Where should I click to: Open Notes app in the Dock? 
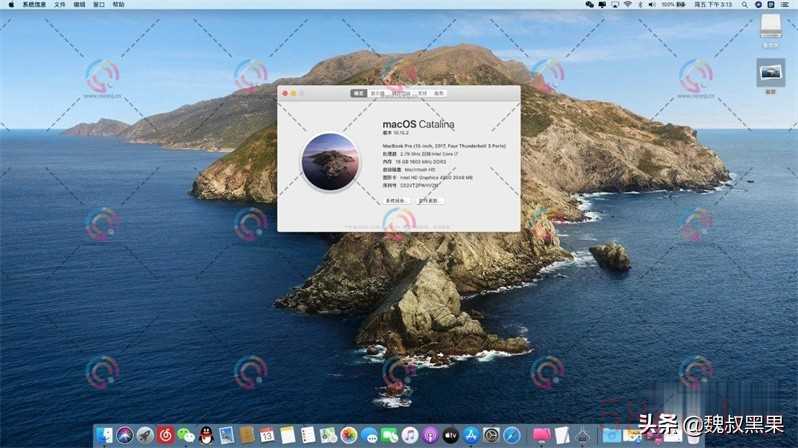click(x=288, y=436)
